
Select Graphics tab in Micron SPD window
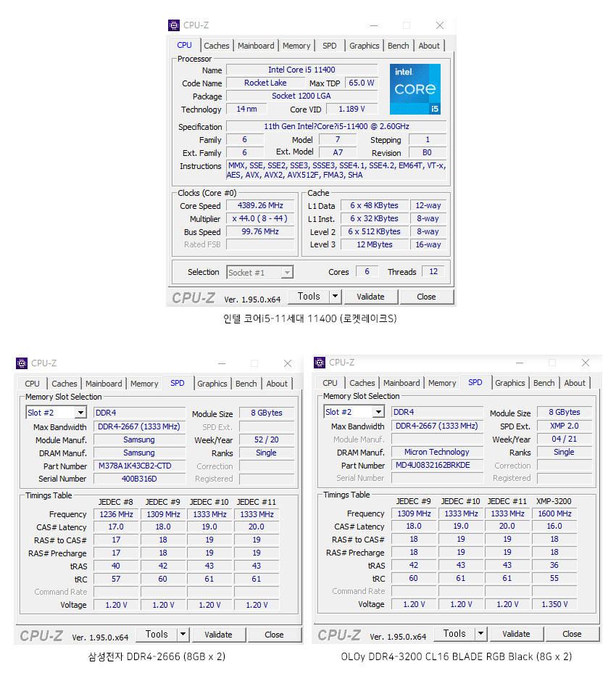tap(509, 383)
